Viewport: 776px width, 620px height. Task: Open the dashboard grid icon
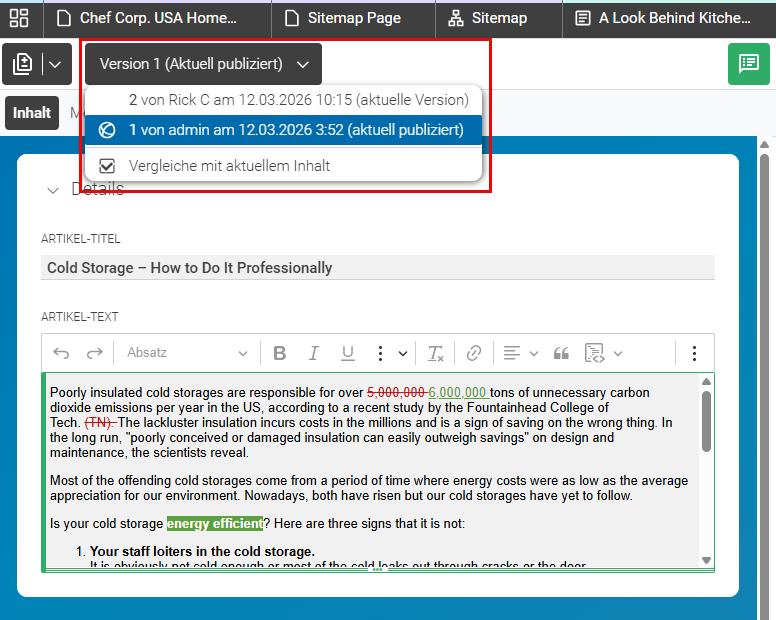click(19, 18)
